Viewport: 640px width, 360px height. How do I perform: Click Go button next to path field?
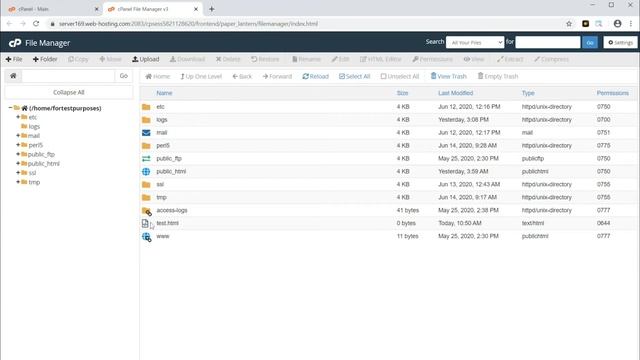pos(124,76)
